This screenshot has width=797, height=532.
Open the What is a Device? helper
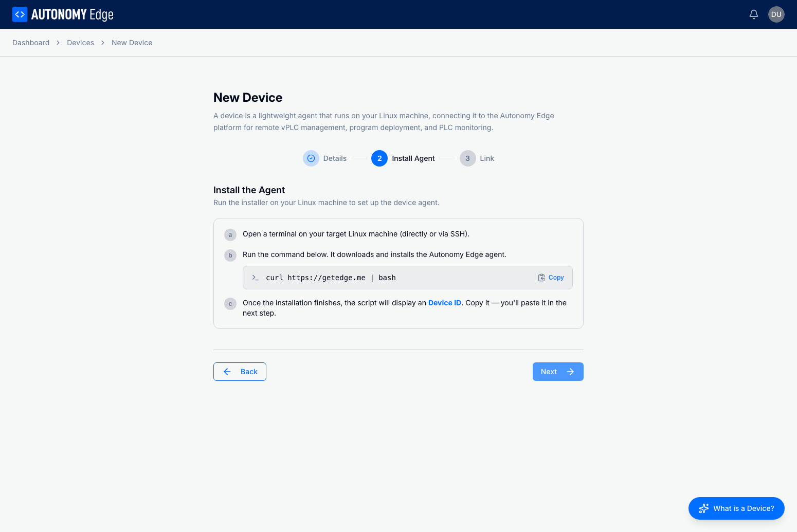pyautogui.click(x=736, y=508)
